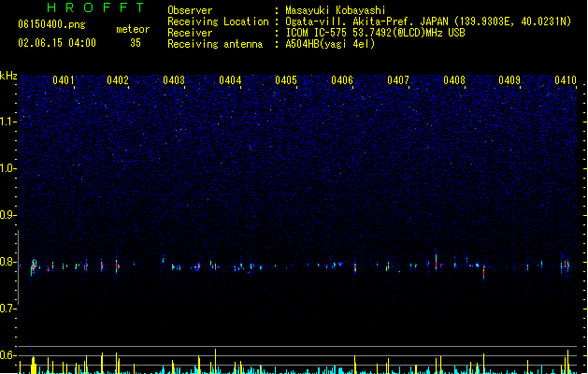The image size is (588, 374).
Task: Click the 0.7 frequency axis label
Action: pos(8,309)
